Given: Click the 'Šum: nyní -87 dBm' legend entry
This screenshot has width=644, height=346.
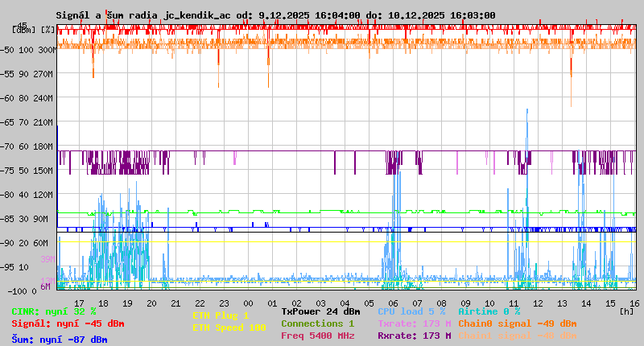Looking at the screenshot, I should click(x=60, y=340).
